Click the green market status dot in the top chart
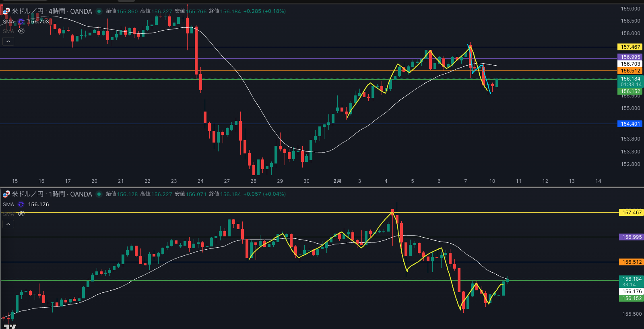The height and width of the screenshot is (329, 644). tap(99, 11)
